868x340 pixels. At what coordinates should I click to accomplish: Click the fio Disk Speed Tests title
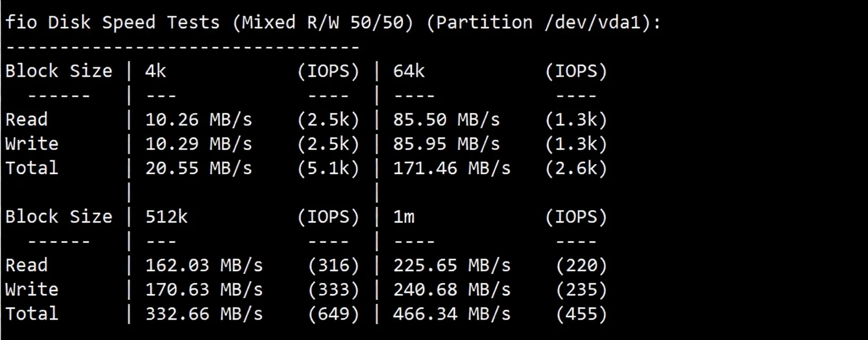(112, 22)
